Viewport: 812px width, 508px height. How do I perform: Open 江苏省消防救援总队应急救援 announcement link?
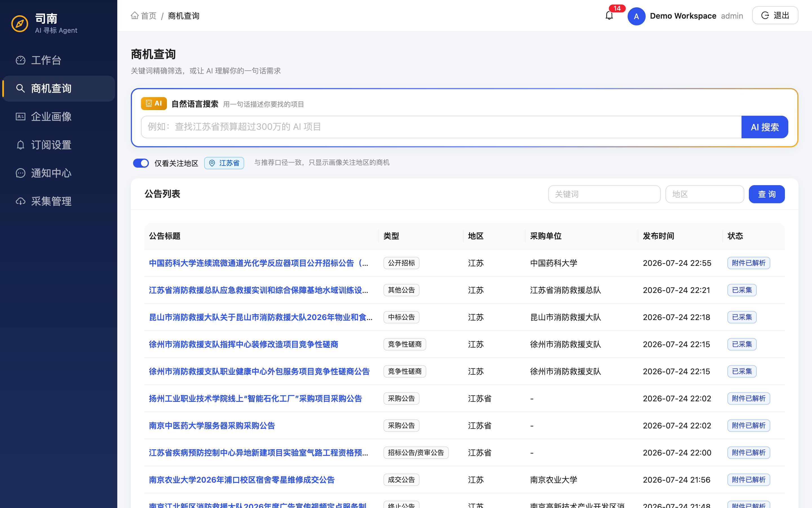coord(258,290)
